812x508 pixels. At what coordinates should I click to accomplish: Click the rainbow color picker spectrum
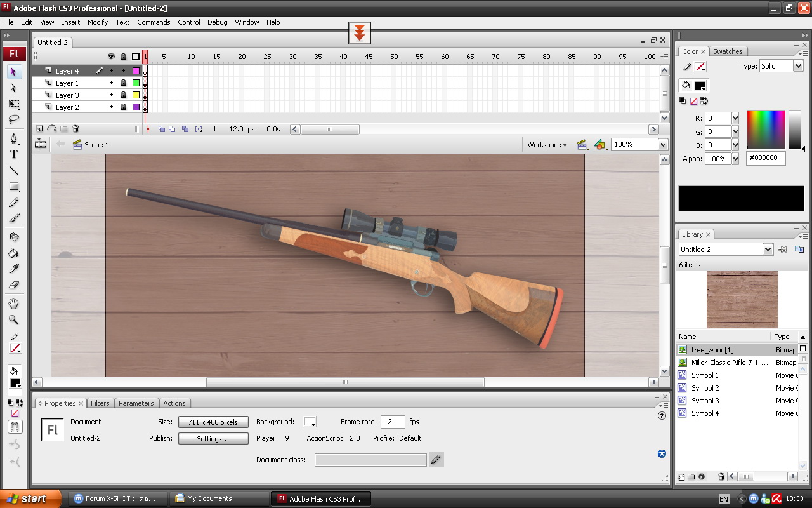click(x=766, y=130)
